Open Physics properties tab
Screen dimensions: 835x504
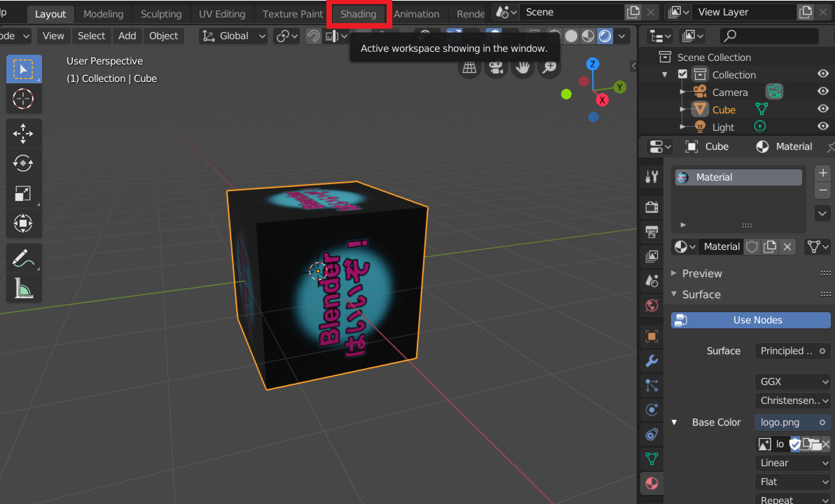click(651, 409)
